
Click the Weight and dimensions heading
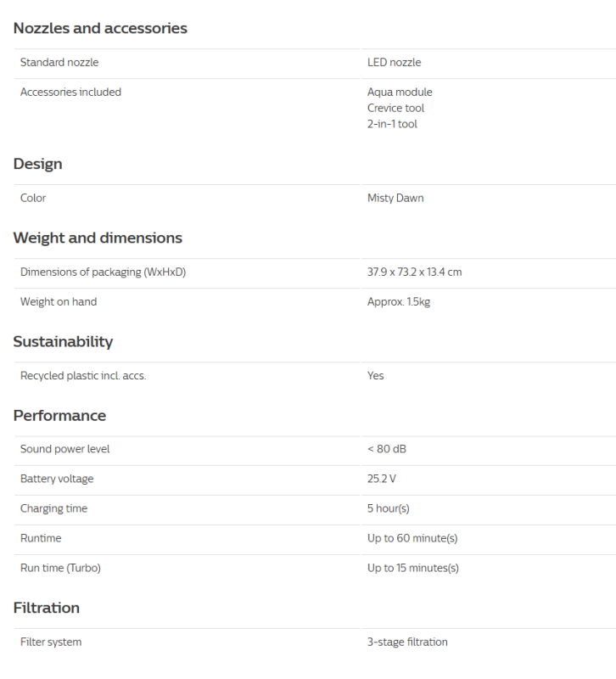click(98, 238)
